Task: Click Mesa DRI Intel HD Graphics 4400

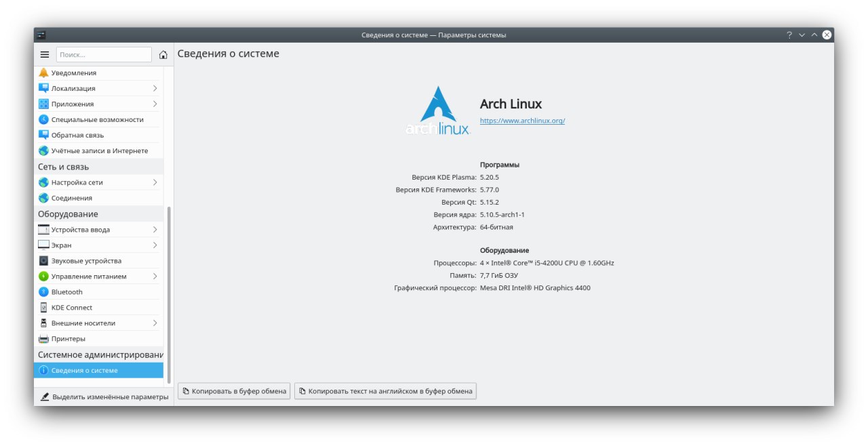Action: [x=535, y=287]
